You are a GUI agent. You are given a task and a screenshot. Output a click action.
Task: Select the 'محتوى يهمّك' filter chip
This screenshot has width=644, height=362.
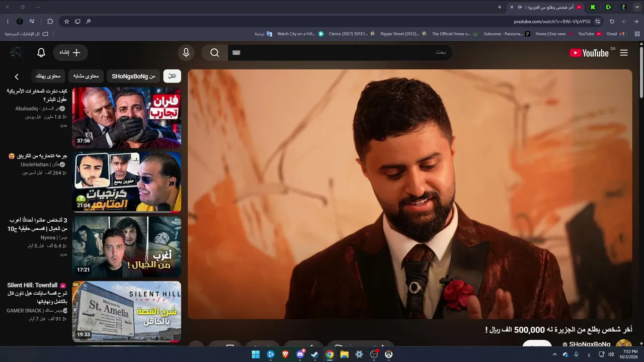[x=48, y=76]
